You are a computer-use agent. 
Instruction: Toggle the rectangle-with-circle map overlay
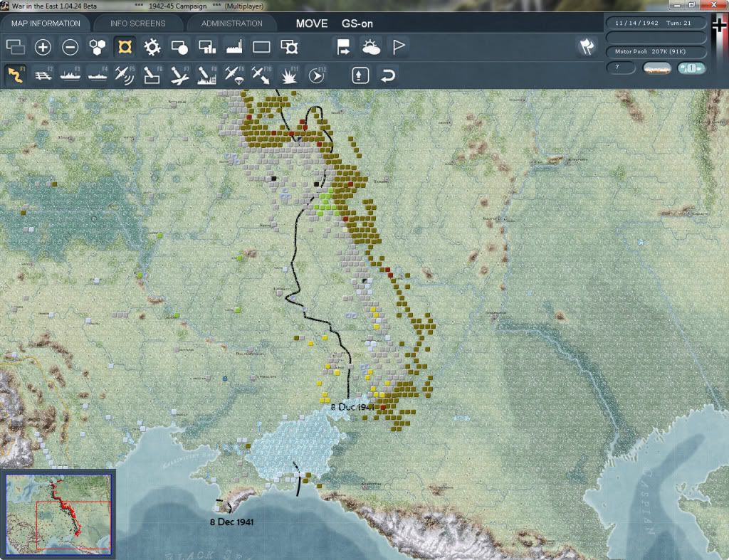[x=179, y=47]
